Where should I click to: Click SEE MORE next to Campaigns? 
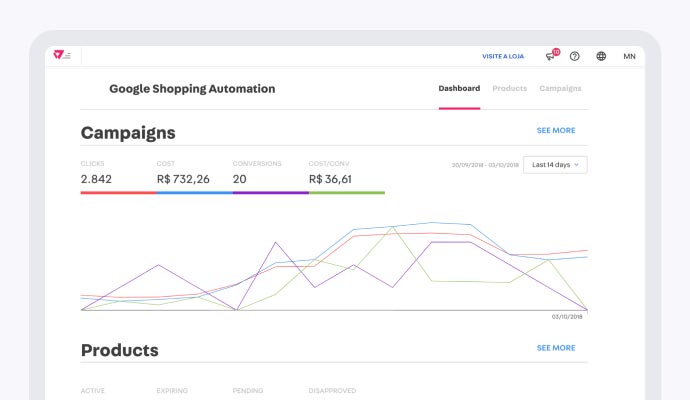(x=556, y=130)
